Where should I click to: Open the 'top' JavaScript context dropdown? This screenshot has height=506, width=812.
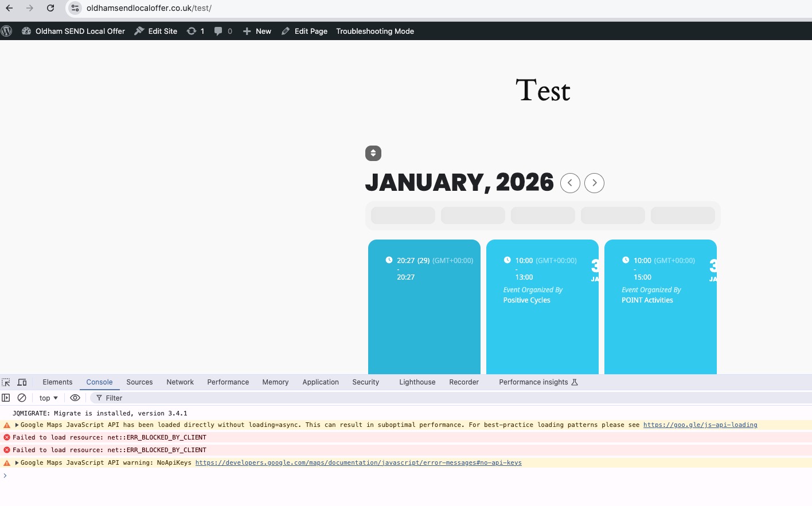pyautogui.click(x=49, y=398)
